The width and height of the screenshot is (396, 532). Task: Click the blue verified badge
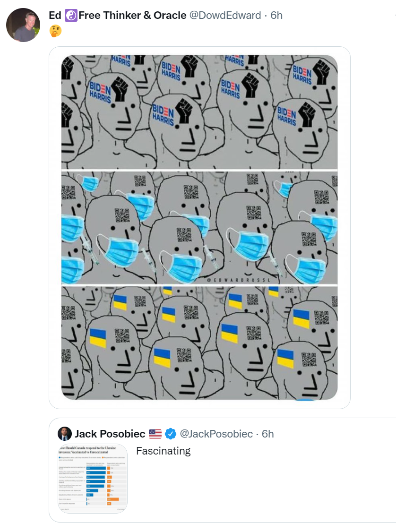click(170, 434)
